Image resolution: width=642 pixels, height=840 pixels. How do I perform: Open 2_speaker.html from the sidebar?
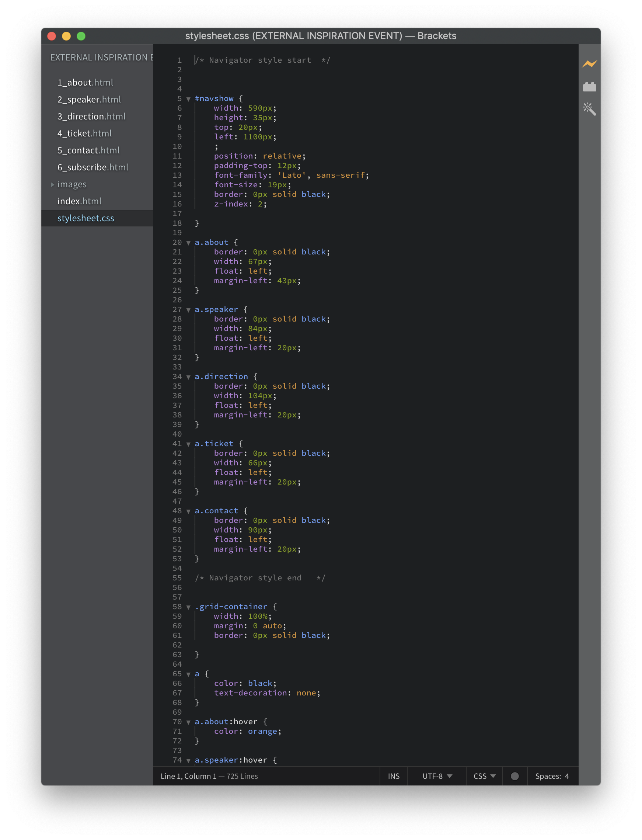click(89, 100)
